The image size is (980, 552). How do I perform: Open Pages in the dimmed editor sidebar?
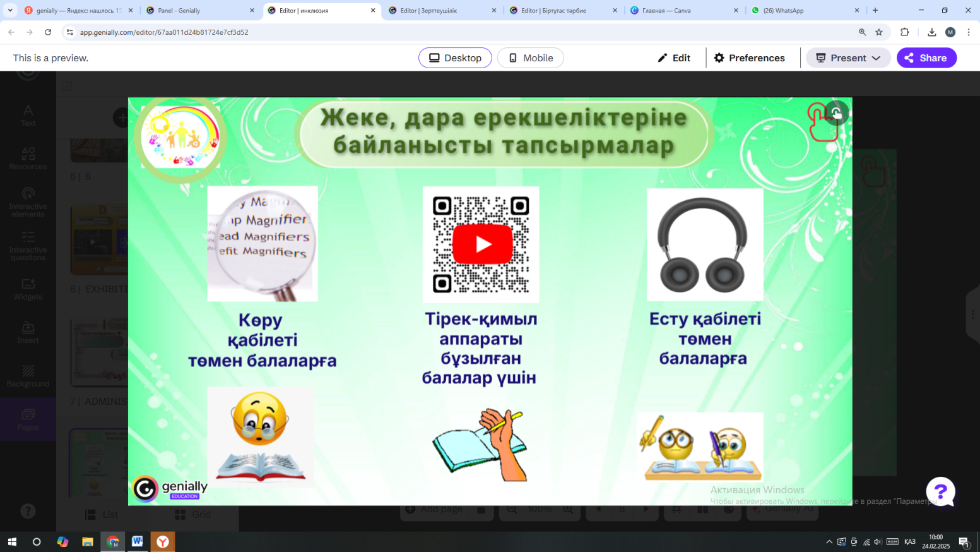(28, 420)
